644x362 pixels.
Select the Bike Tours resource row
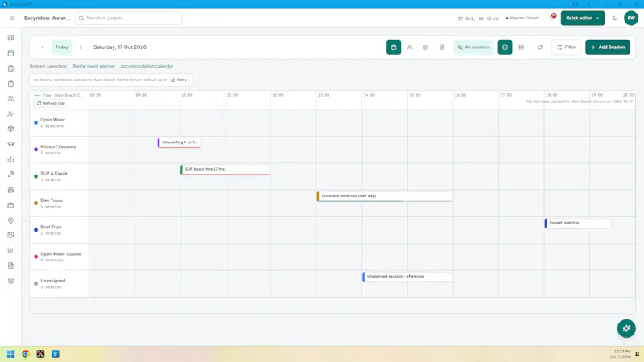click(x=59, y=204)
